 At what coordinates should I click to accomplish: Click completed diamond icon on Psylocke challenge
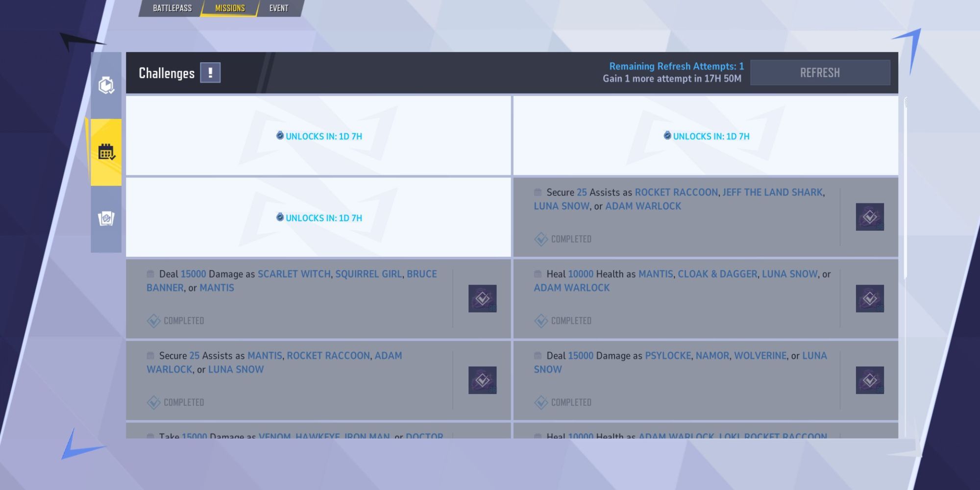pos(541,403)
